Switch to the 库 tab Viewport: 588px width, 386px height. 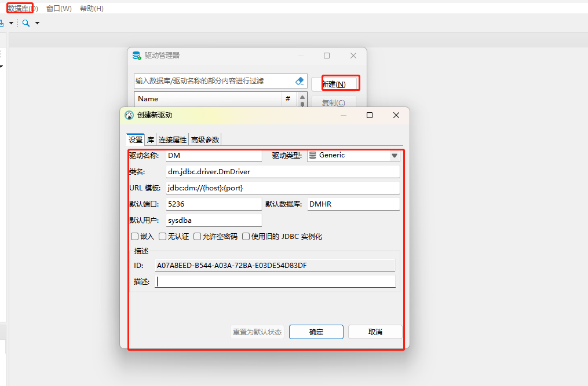coord(151,139)
